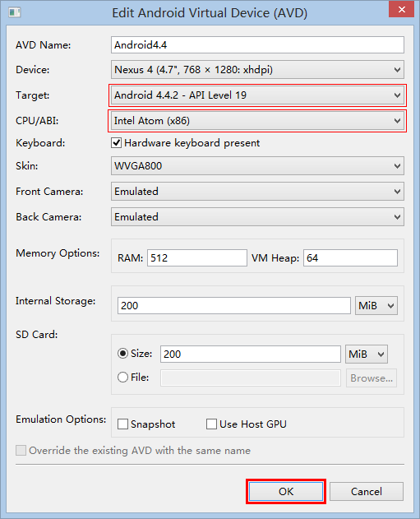Expand the Front Camera dropdown

(x=257, y=192)
